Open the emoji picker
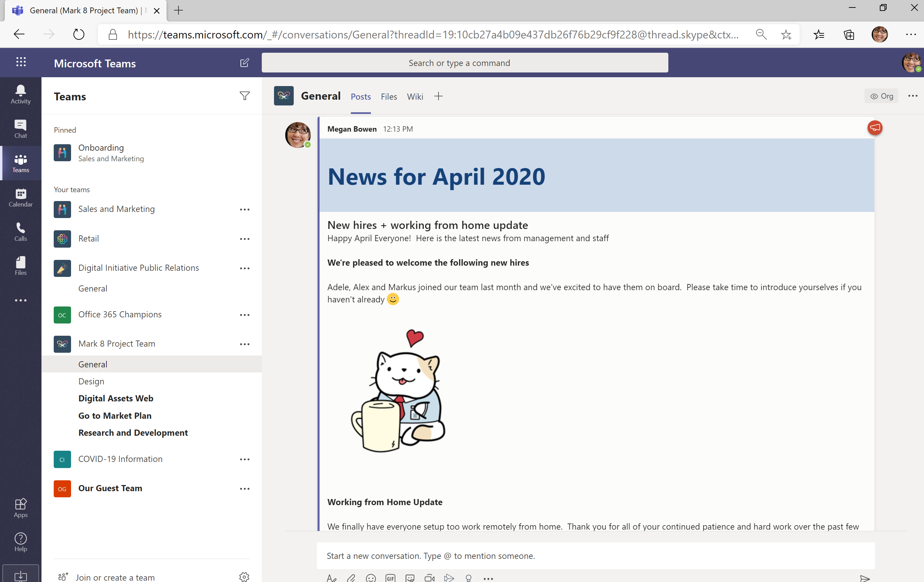This screenshot has height=582, width=924. pos(371,578)
